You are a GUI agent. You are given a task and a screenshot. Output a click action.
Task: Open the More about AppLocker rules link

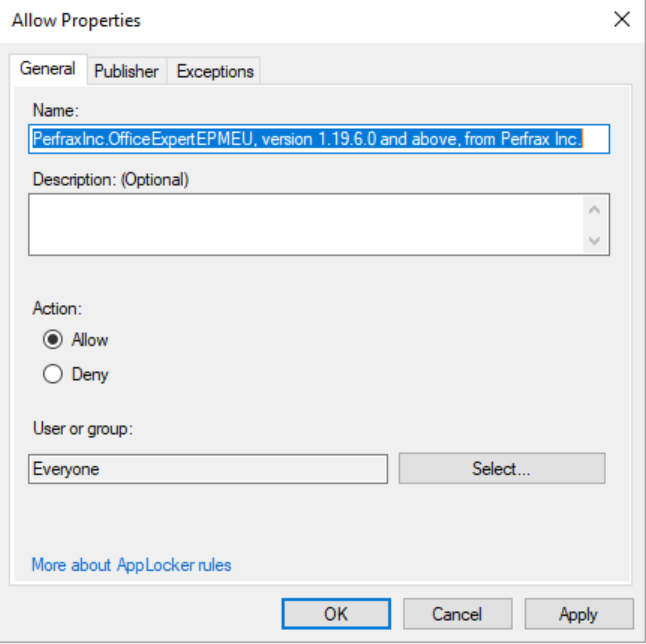click(131, 565)
